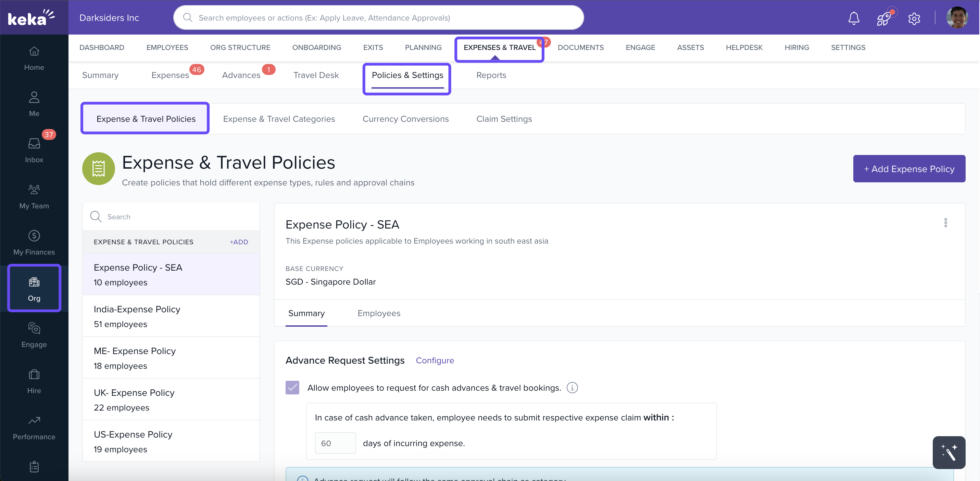Screen dimensions: 980x481
Task: Open the Inbox sidebar icon
Action: [34, 151]
